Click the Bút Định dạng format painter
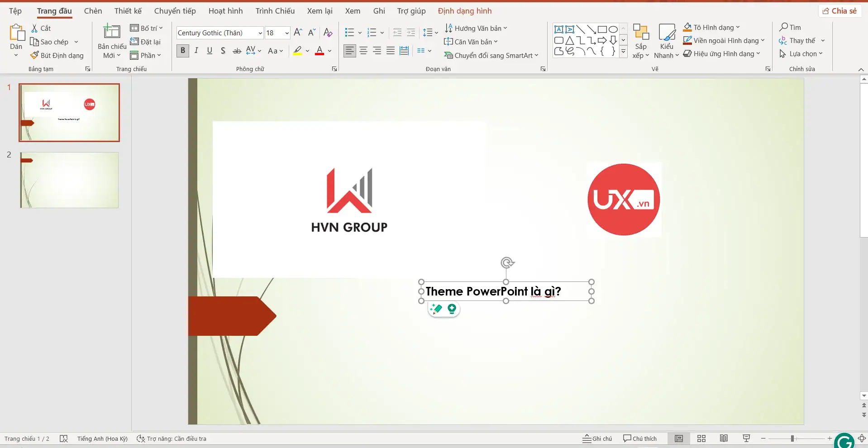868x448 pixels. [57, 55]
